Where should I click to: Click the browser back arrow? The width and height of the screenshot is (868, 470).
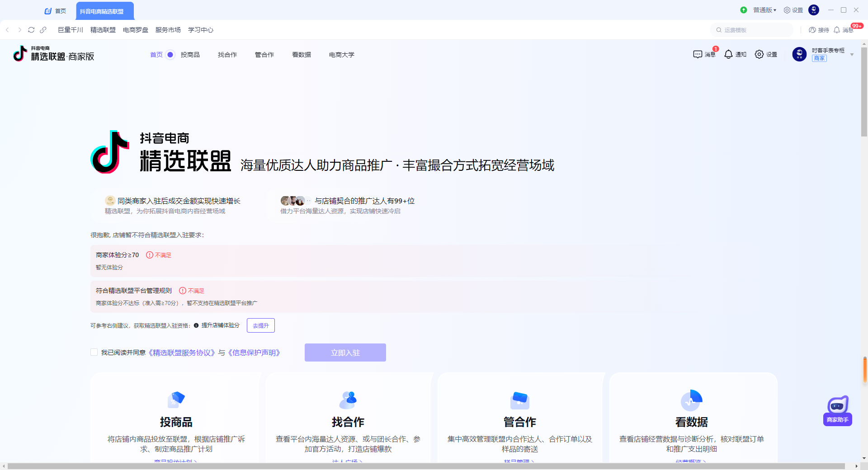tap(7, 30)
